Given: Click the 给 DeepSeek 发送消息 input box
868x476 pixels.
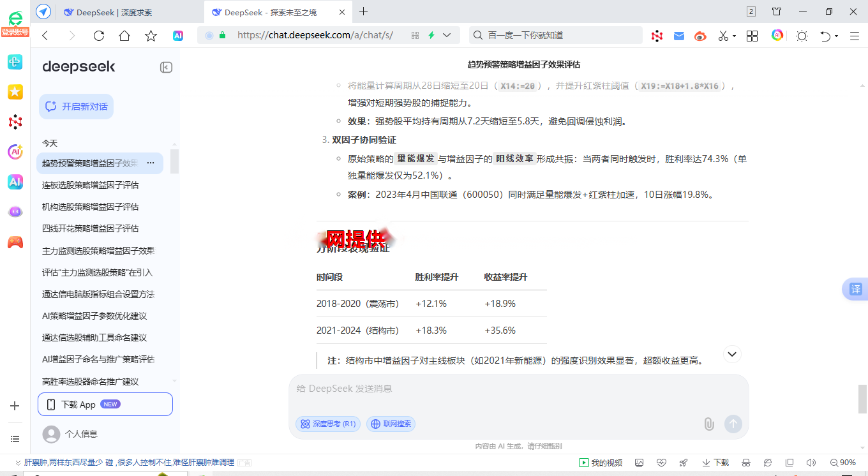Looking at the screenshot, I should click(x=518, y=389).
